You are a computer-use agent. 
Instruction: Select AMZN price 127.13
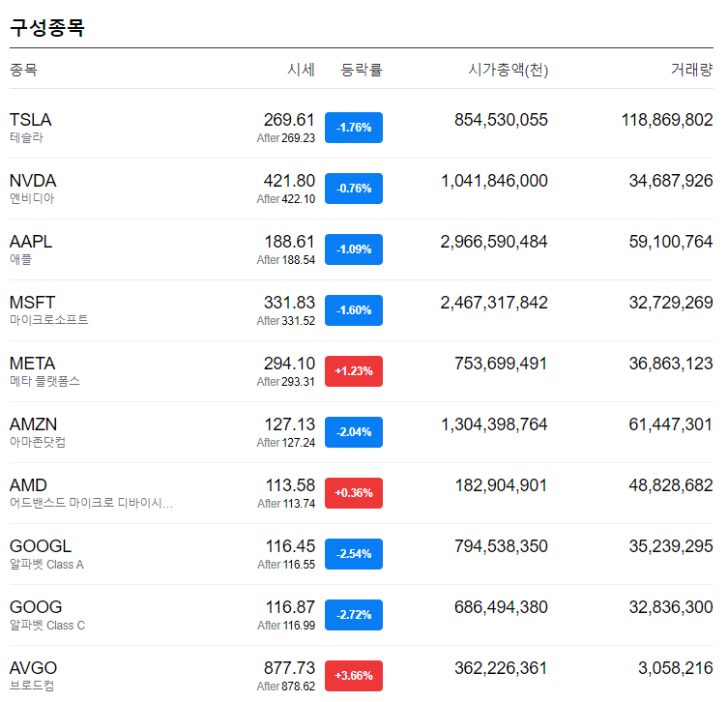[x=290, y=424]
